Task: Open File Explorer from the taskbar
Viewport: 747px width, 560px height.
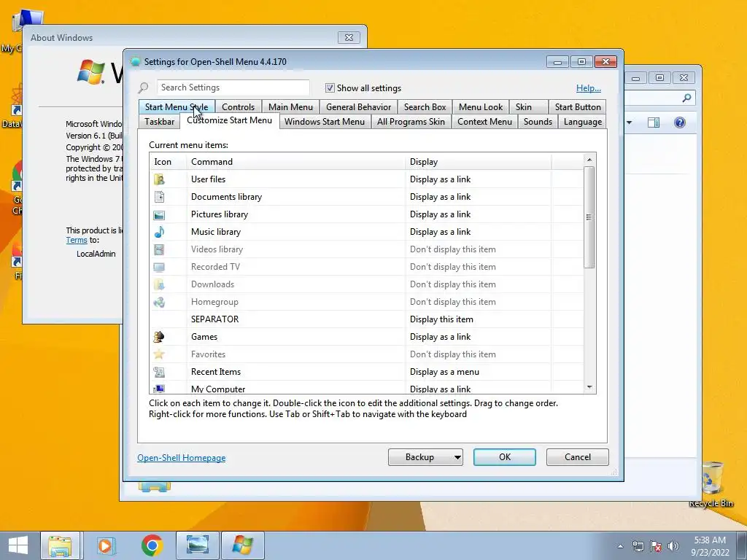Action: tap(60, 545)
